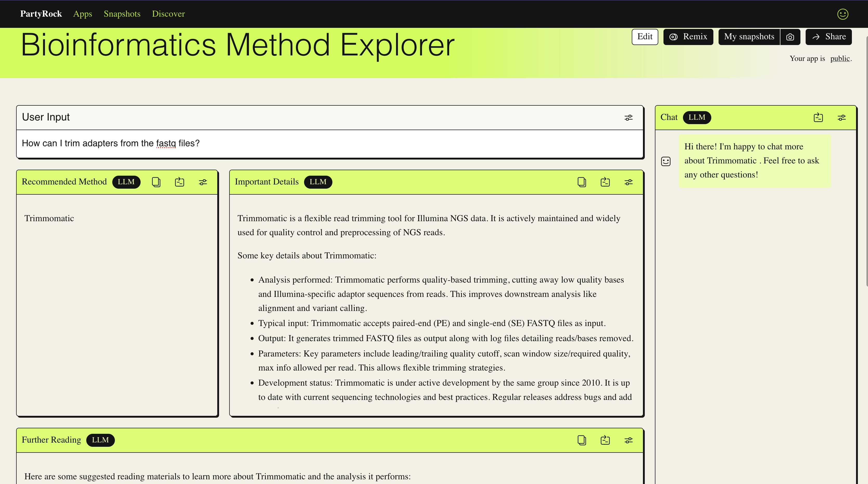Click the camera snapshot icon
This screenshot has height=484, width=868.
790,37
